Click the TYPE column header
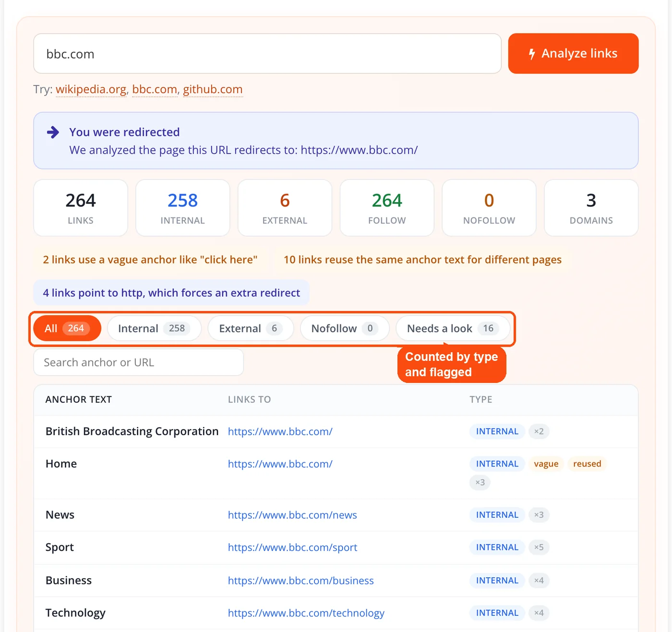Viewport: 672px width, 632px height. [480, 399]
